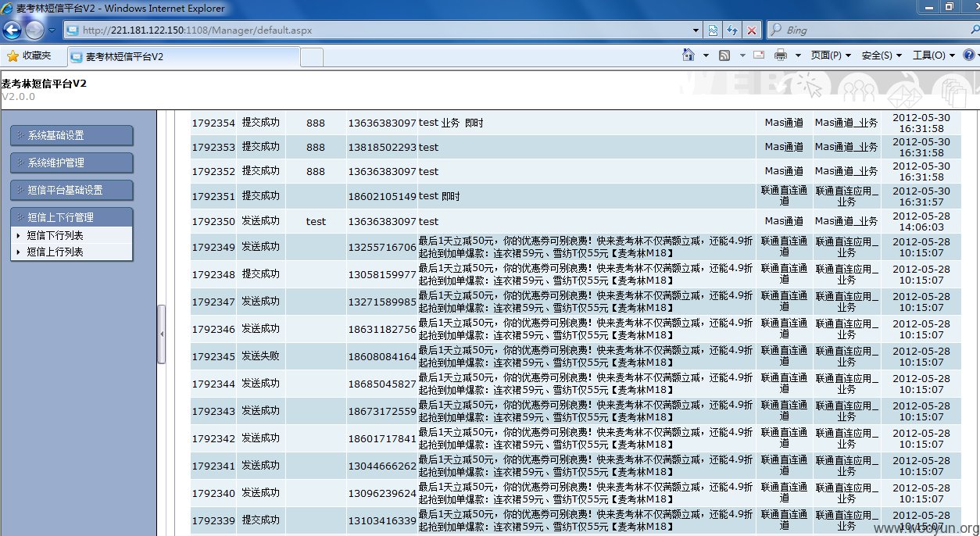Screen dimensions: 980x536
Task: Open the 收藏夹 favorites star button
Action: pyautogui.click(x=29, y=56)
